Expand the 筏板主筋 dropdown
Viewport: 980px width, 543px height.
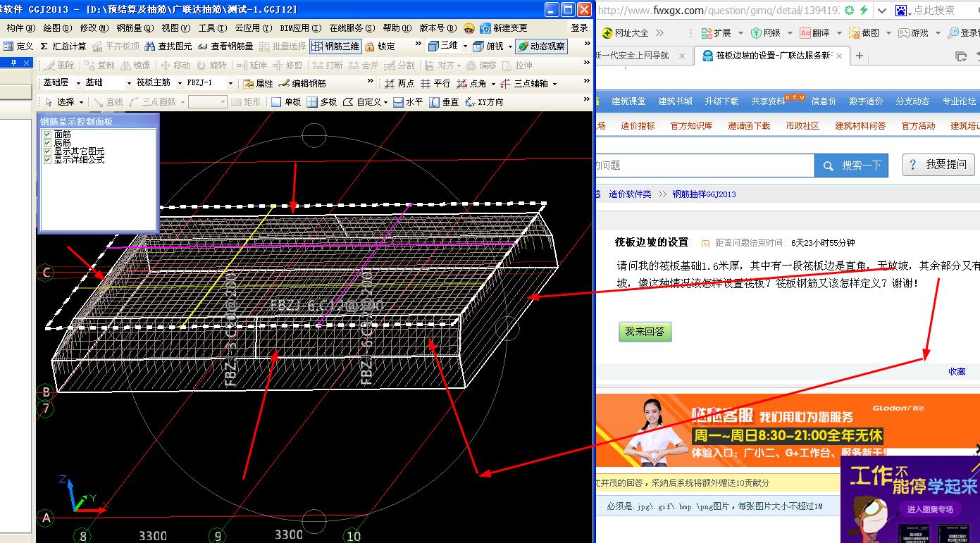point(179,83)
